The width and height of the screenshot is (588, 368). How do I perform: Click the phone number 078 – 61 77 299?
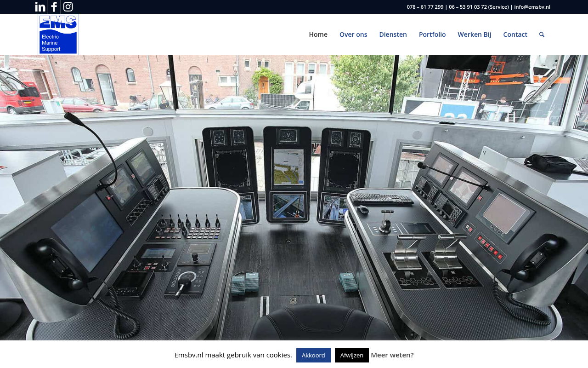[425, 7]
